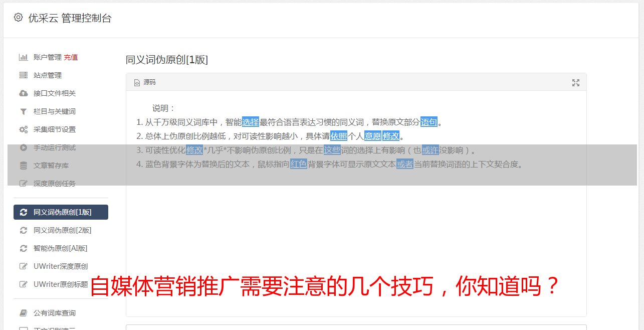This screenshot has height=330, width=644.
Task: Open 同义词伪原创[1版] menu item
Action: pos(61,212)
